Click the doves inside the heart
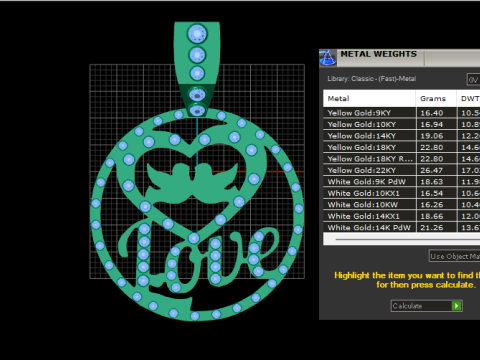 (x=193, y=183)
